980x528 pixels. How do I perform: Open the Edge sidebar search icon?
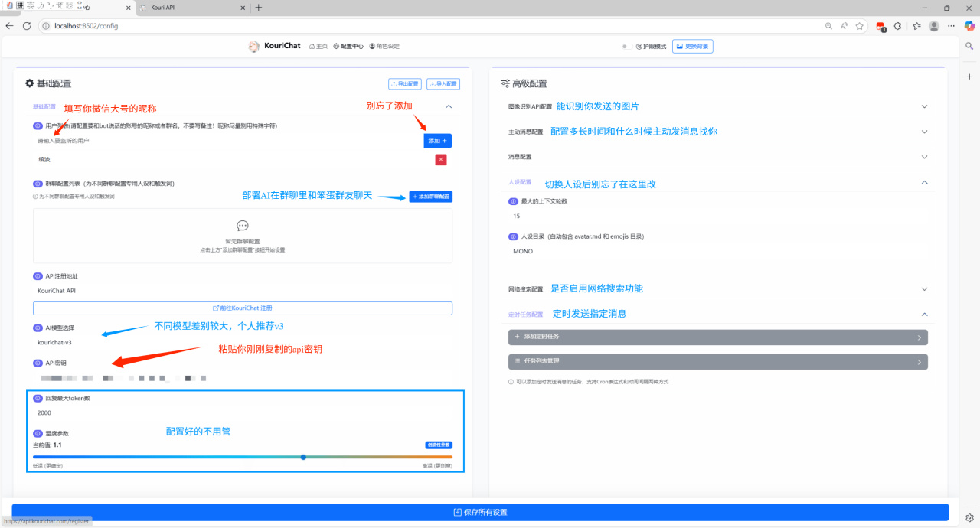[x=970, y=47]
